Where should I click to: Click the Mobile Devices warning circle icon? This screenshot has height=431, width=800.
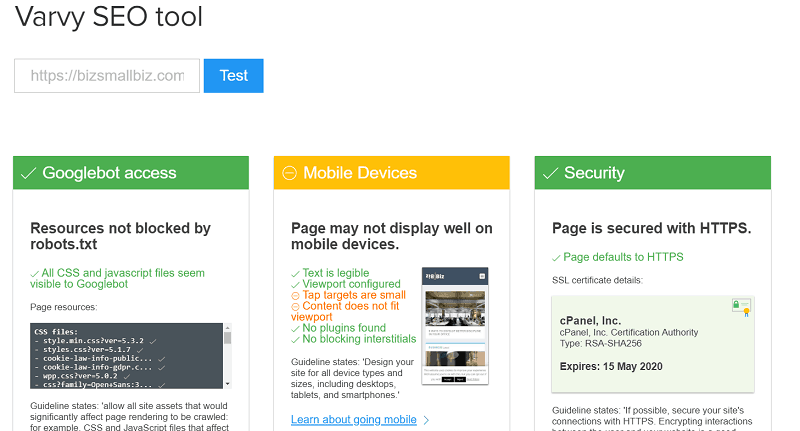click(x=290, y=173)
